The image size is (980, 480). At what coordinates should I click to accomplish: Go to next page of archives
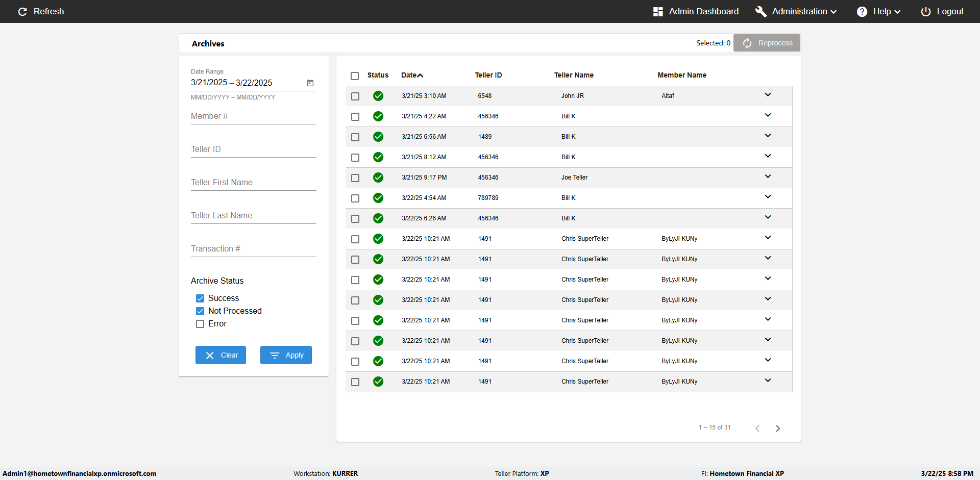(x=777, y=428)
